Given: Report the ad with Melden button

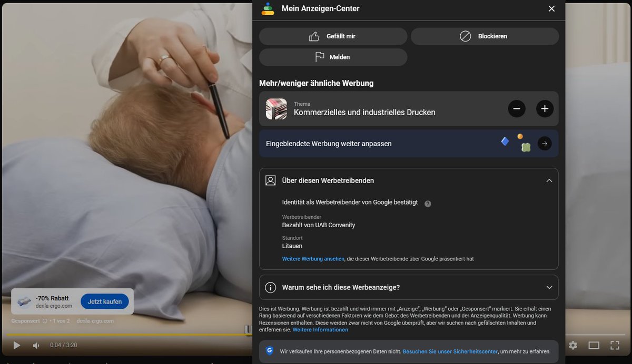Looking at the screenshot, I should 333,57.
